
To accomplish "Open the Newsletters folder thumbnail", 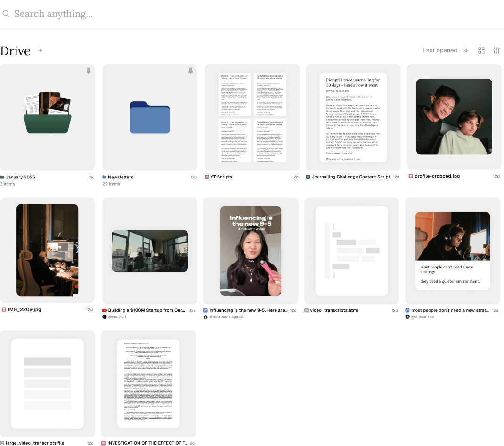I will [150, 117].
